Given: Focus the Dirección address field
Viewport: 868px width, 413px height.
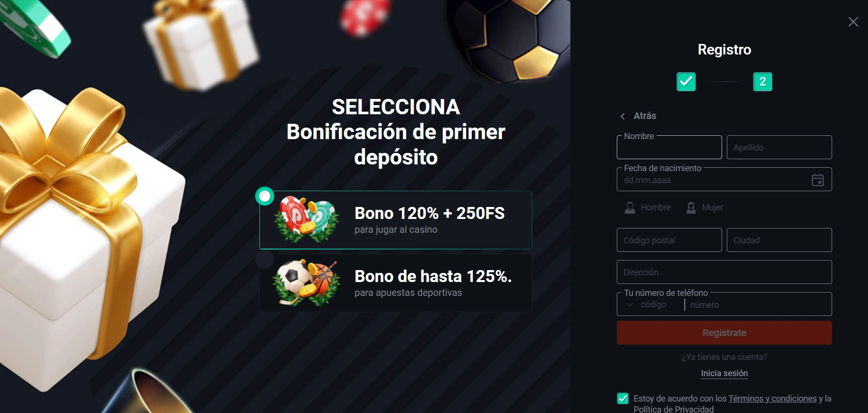Looking at the screenshot, I should click(724, 272).
